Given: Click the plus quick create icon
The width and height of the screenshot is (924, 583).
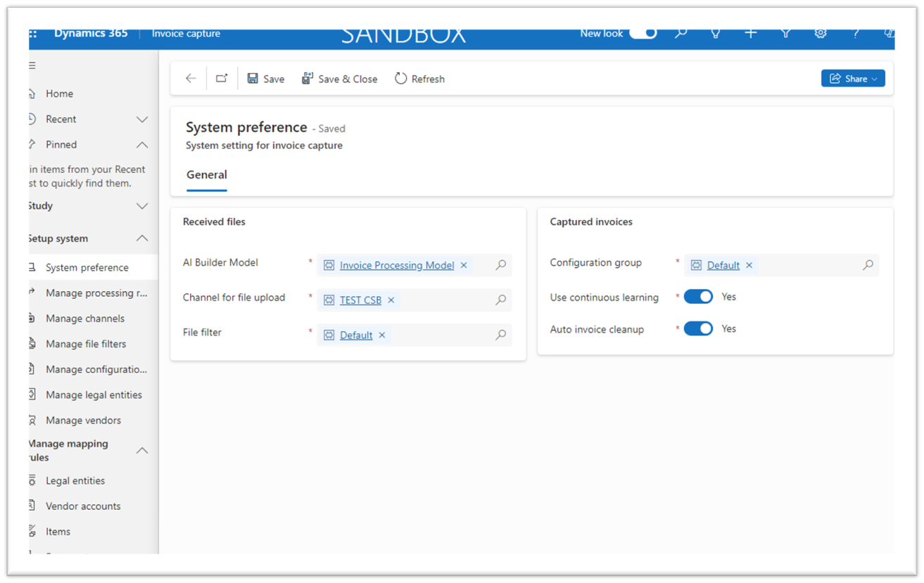Looking at the screenshot, I should [x=750, y=32].
